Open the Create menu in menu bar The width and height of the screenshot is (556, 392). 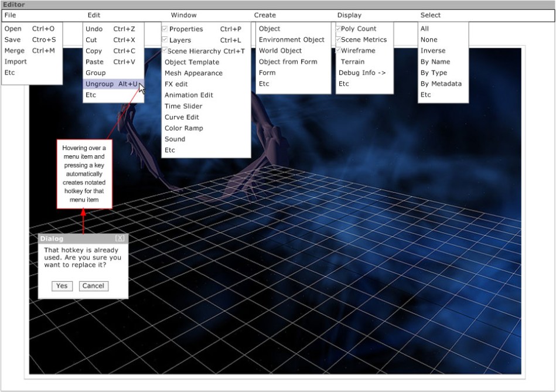[265, 15]
